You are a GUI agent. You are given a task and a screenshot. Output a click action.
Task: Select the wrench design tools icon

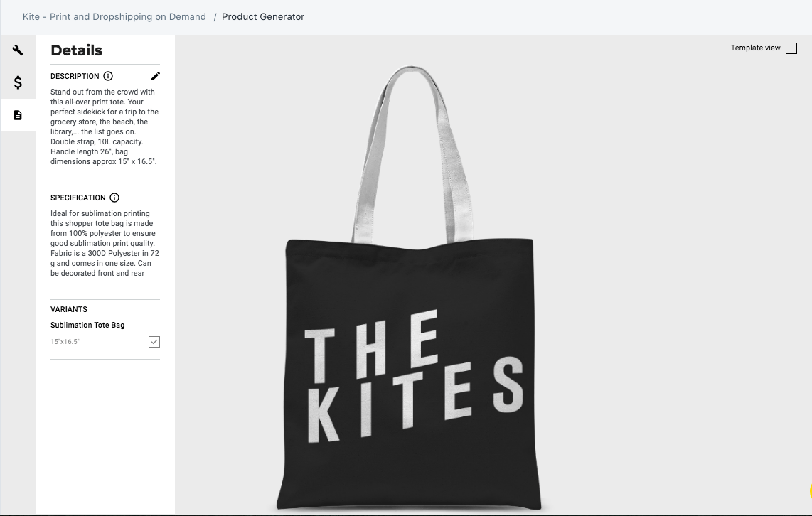18,51
